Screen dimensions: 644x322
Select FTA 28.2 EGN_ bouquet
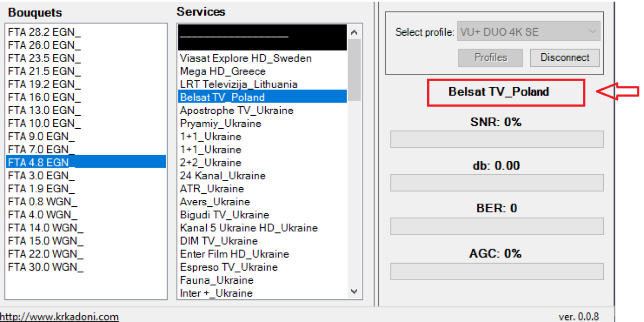(44, 32)
